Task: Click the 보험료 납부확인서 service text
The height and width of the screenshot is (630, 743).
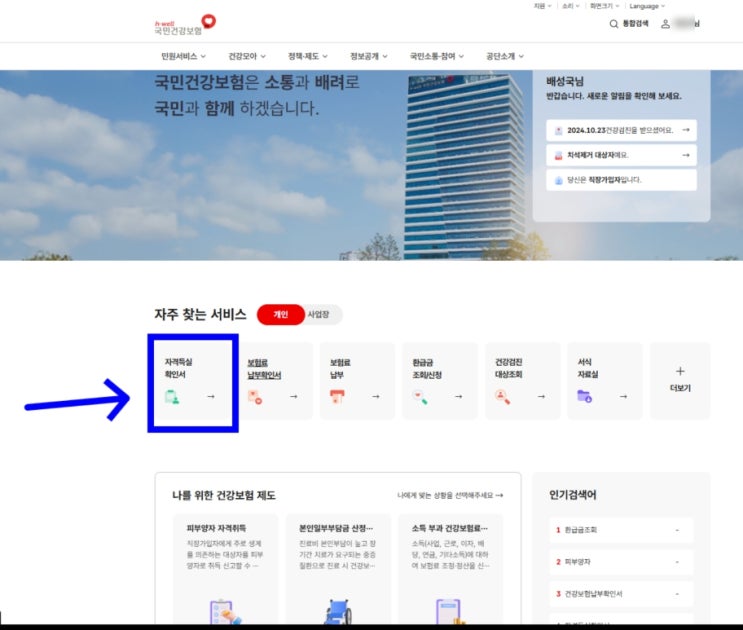Action: coord(264,369)
